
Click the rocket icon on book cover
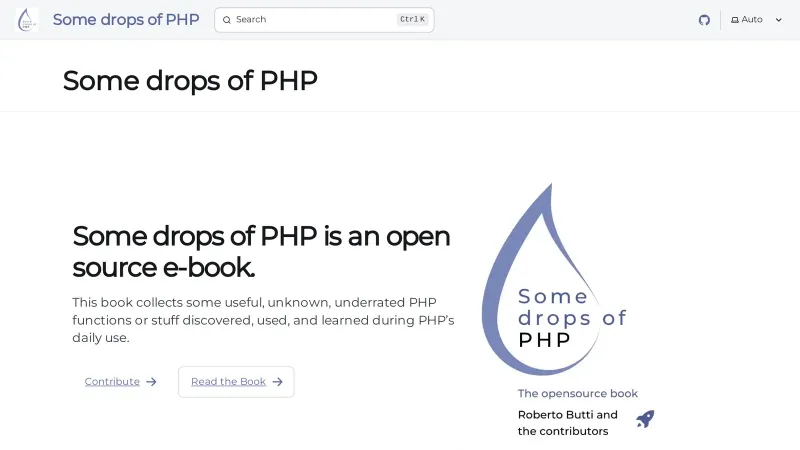[x=645, y=419]
